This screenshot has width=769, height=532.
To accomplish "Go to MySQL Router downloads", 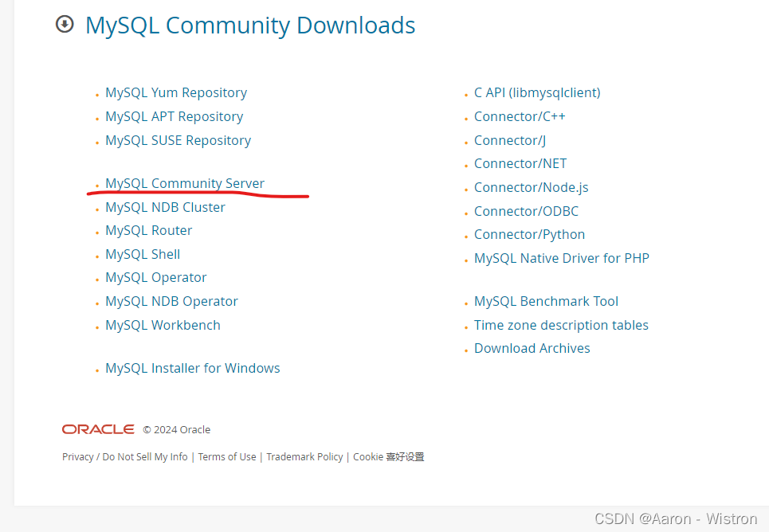I will point(148,230).
